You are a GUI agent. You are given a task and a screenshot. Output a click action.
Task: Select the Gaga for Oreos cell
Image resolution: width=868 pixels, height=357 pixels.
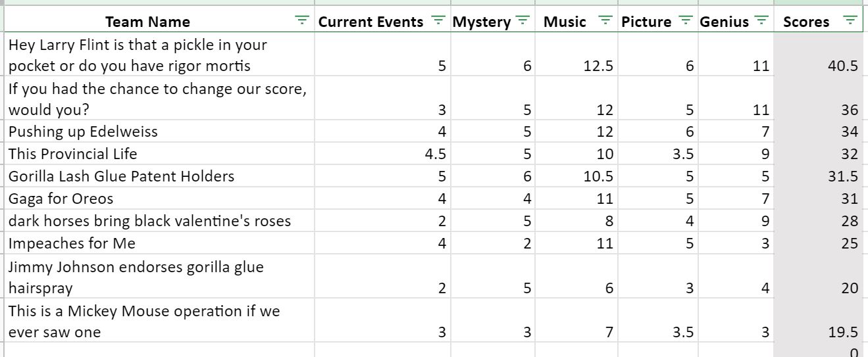point(160,199)
